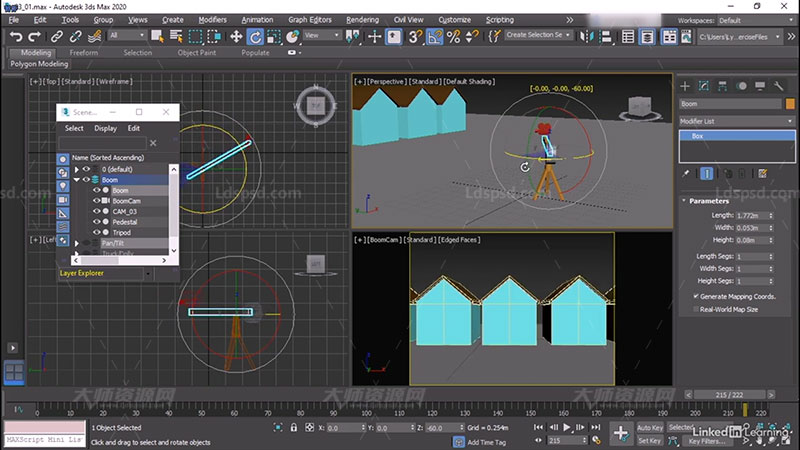Image resolution: width=800 pixels, height=450 pixels.
Task: Toggle eye icon of 0 (default) layer
Action: tap(86, 169)
